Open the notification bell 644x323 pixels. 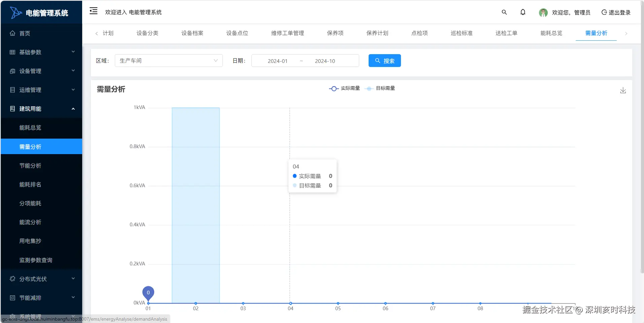pos(523,12)
